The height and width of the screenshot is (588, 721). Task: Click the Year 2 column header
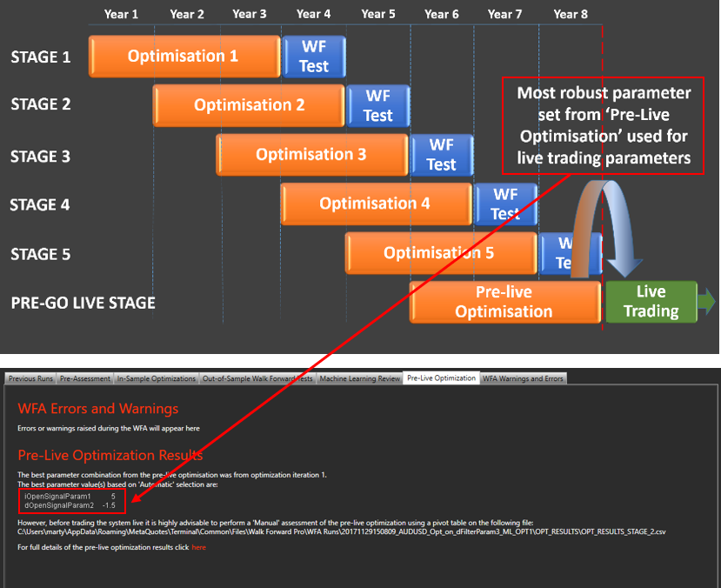pos(187,14)
